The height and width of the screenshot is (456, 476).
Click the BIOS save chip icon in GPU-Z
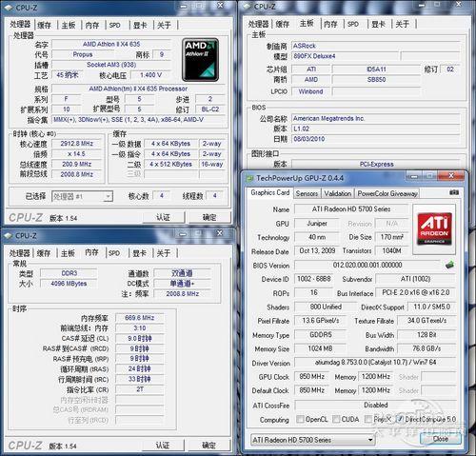449,265
